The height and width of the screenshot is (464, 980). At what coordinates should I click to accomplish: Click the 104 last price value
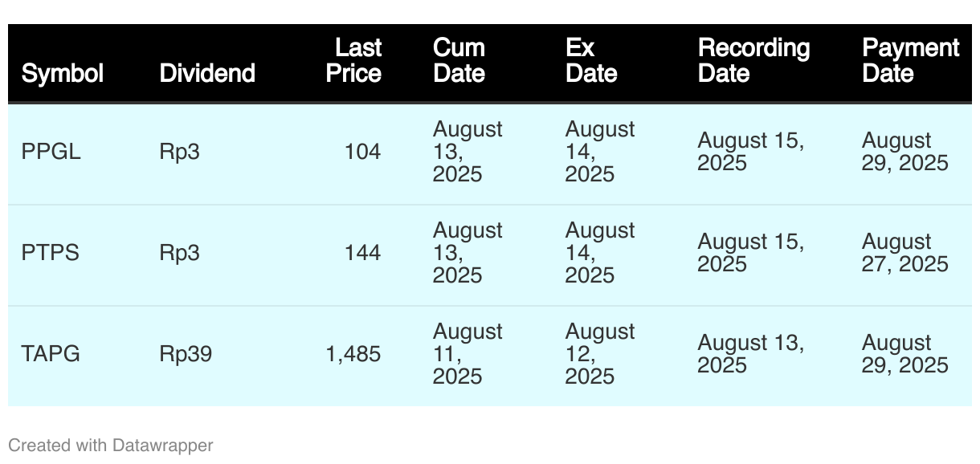click(362, 152)
